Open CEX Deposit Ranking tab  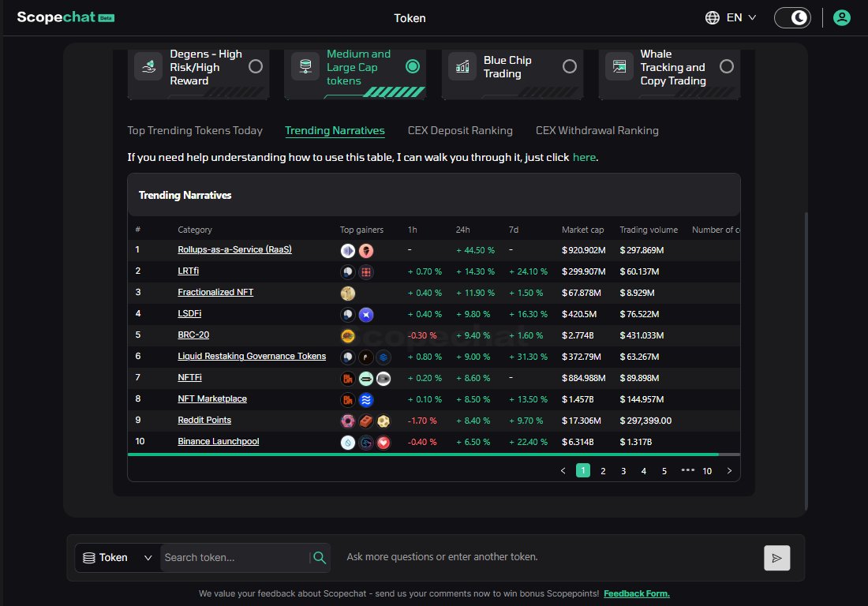tap(460, 131)
